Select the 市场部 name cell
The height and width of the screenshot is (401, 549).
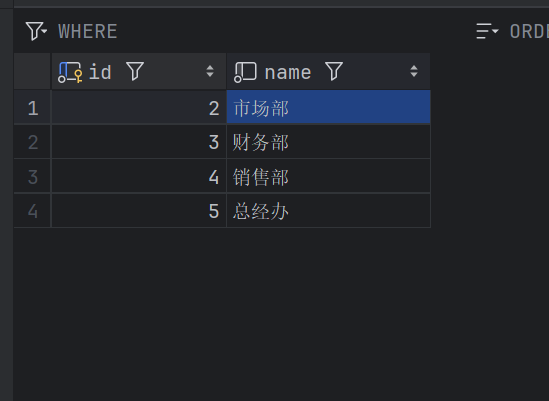pos(328,107)
